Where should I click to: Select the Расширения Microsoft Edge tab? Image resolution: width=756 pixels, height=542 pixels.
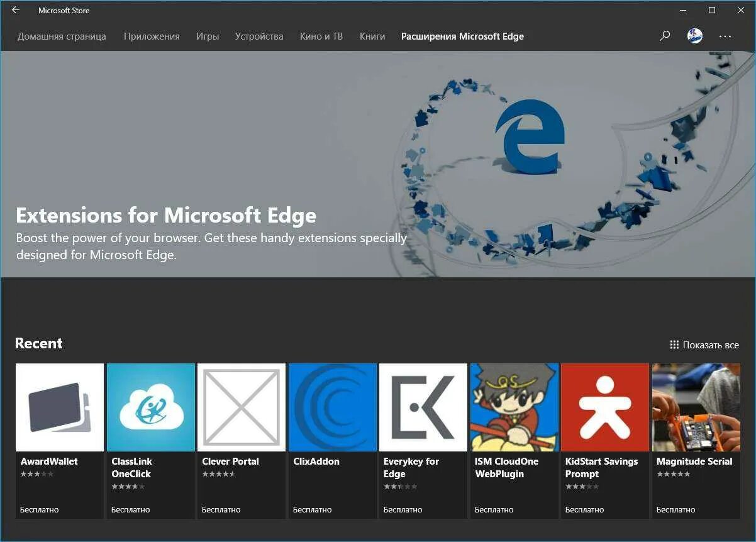(462, 36)
